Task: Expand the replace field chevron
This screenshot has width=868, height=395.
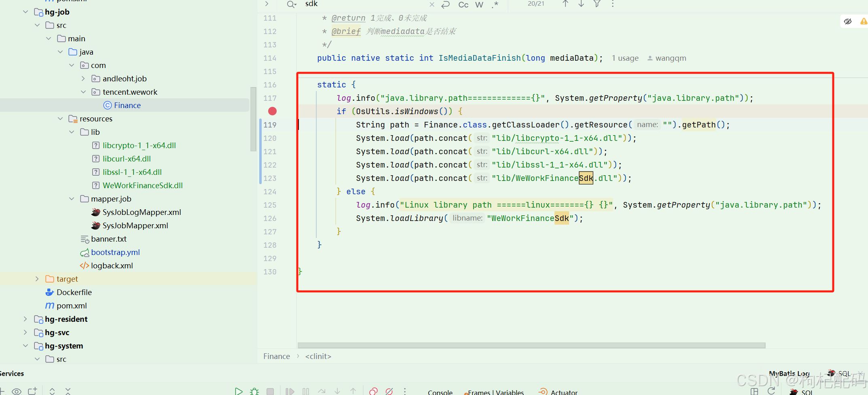Action: point(267,4)
